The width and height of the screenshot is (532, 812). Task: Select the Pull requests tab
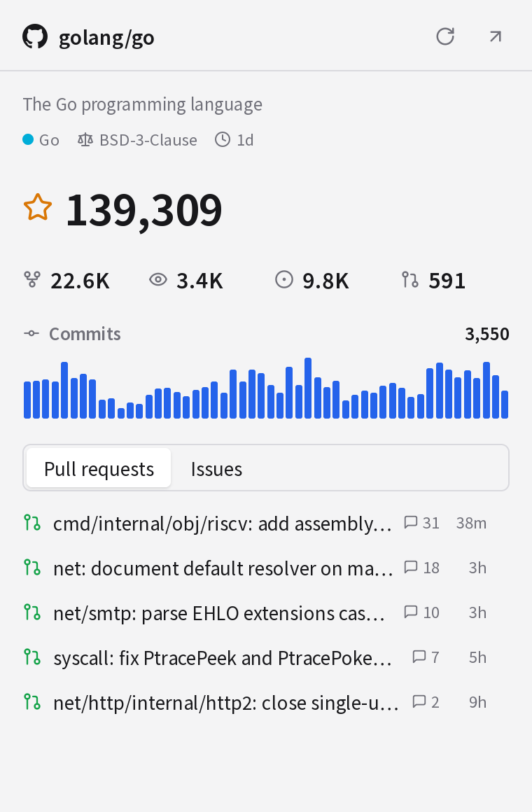tap(99, 468)
